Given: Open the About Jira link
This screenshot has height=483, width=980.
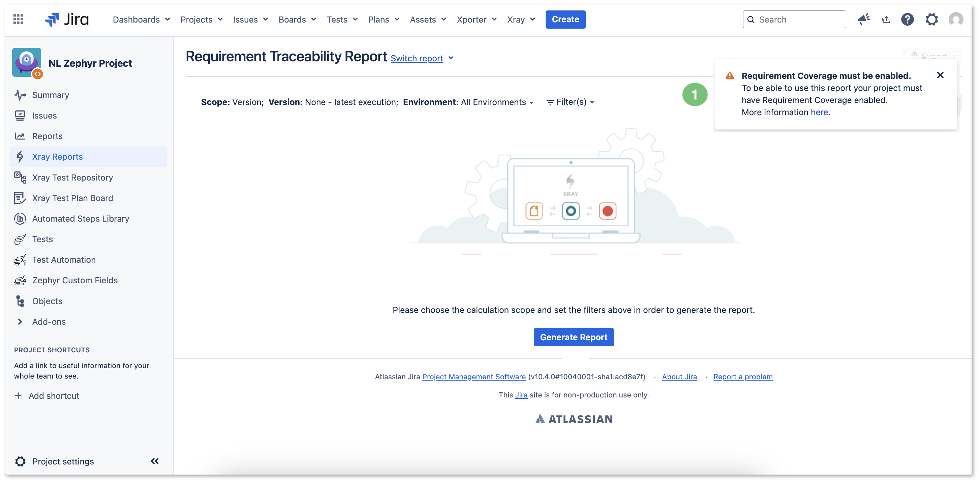Looking at the screenshot, I should pyautogui.click(x=679, y=377).
